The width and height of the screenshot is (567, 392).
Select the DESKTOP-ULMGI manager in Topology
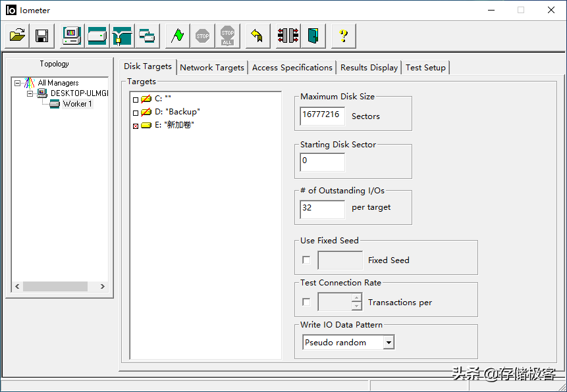pyautogui.click(x=79, y=93)
